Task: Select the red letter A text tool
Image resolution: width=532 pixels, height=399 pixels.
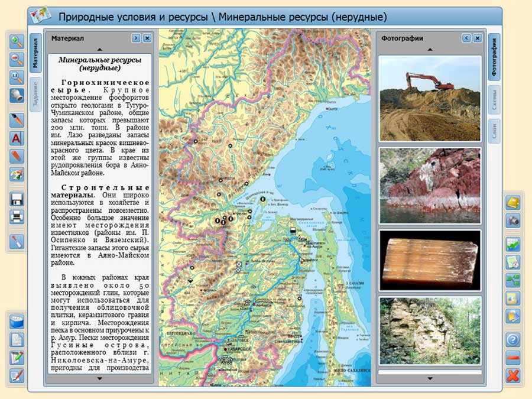Action: pyautogui.click(x=17, y=138)
